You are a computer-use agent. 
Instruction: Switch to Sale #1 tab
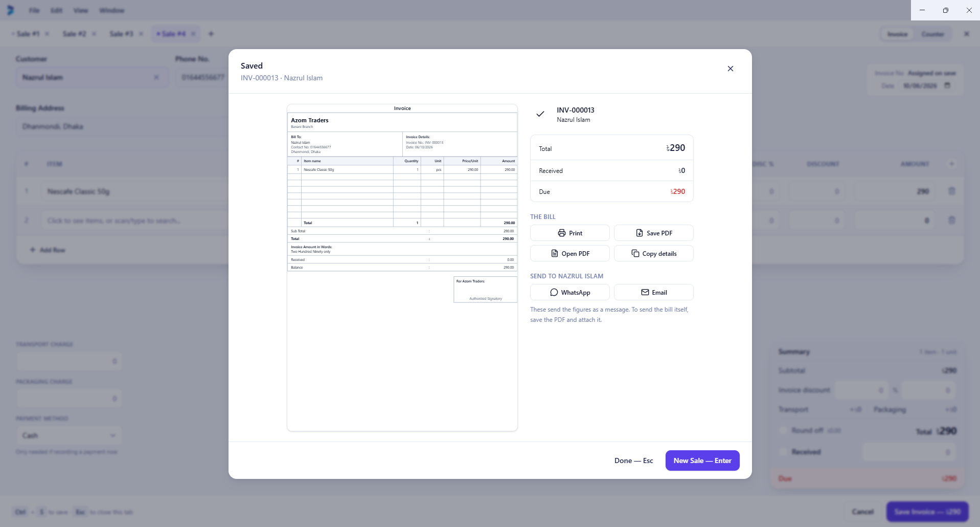click(28, 34)
